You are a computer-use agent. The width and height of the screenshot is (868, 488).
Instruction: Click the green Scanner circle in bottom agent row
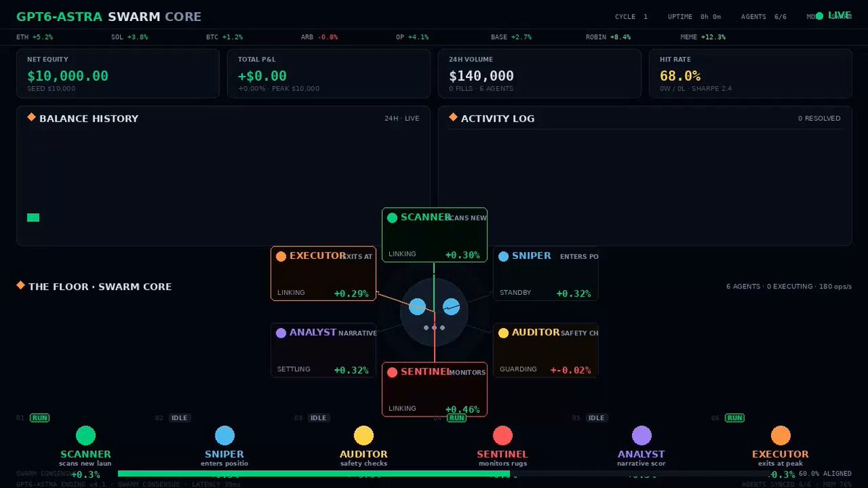click(85, 435)
